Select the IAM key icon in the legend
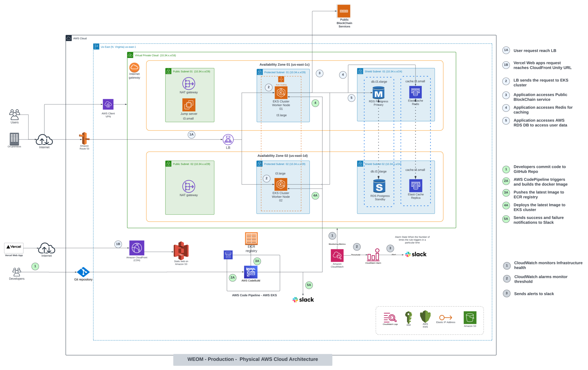Image resolution: width=588 pixels, height=370 pixels. click(408, 318)
